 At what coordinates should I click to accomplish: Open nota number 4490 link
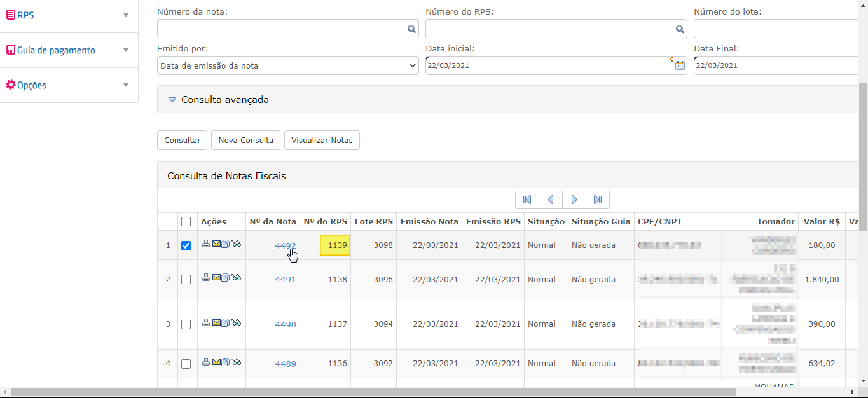[286, 324]
